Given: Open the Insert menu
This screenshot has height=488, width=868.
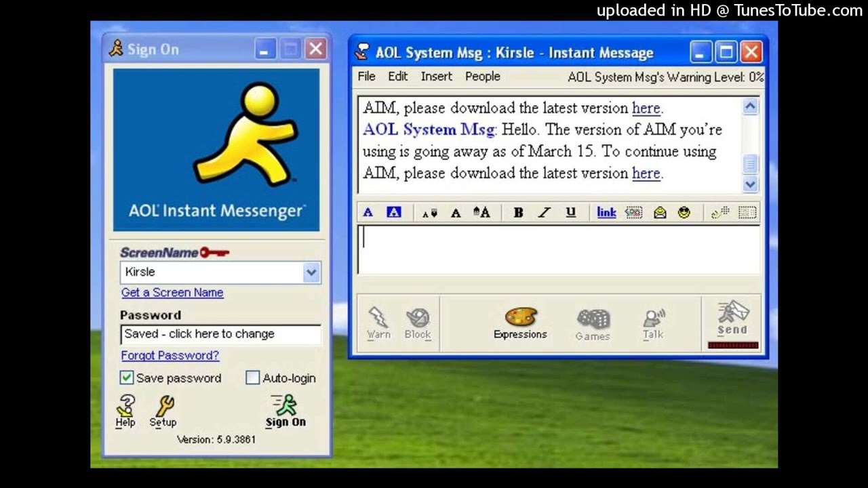Looking at the screenshot, I should [437, 77].
